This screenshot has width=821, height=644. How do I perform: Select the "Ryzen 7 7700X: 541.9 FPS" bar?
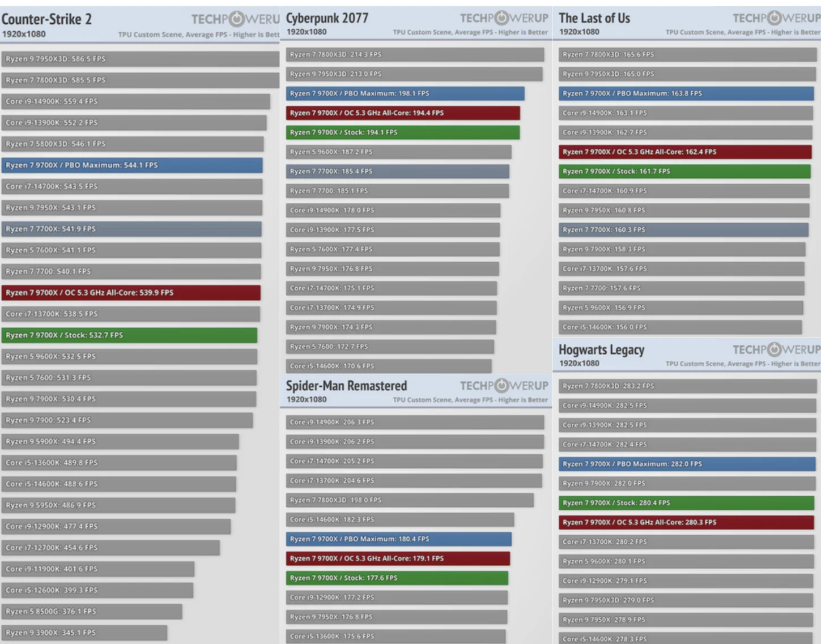pos(131,229)
